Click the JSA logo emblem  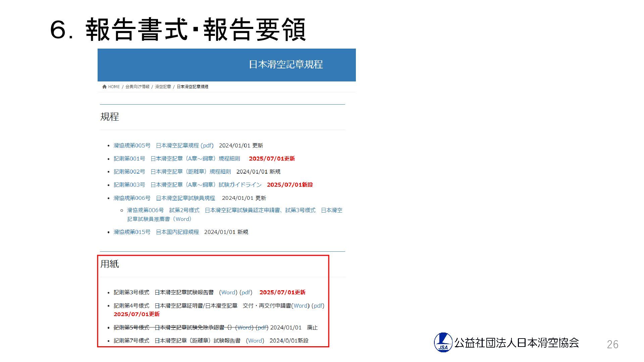point(443,343)
